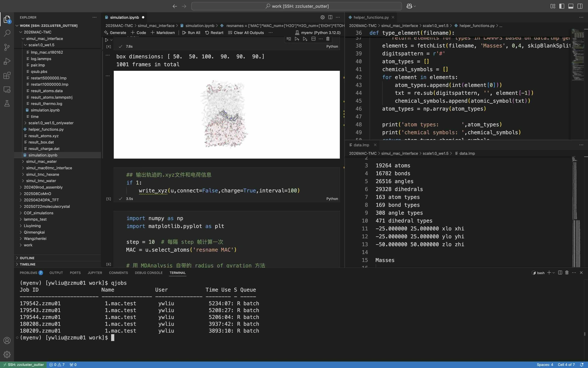Open result_atoms.lammpstrj in explorer
This screenshot has height=368, width=588.
click(x=51, y=97)
